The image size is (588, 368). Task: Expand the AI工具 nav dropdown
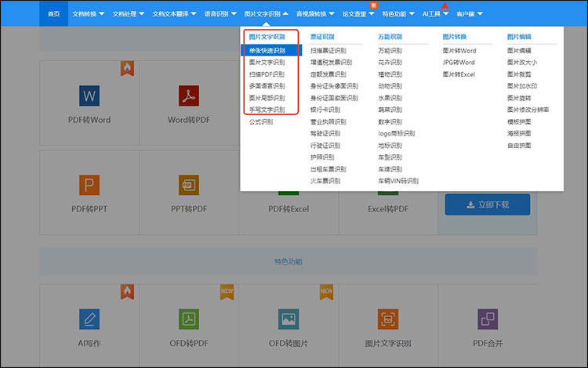435,14
